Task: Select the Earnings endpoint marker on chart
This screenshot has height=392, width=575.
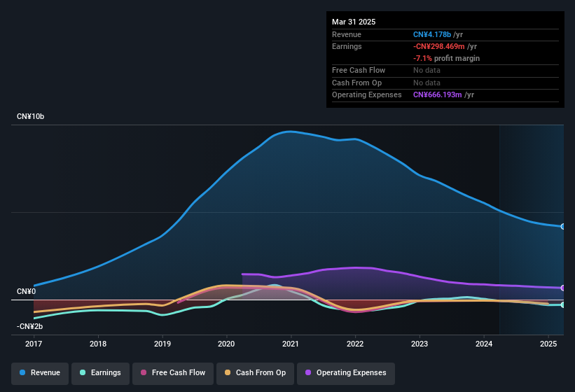Action: click(x=563, y=304)
